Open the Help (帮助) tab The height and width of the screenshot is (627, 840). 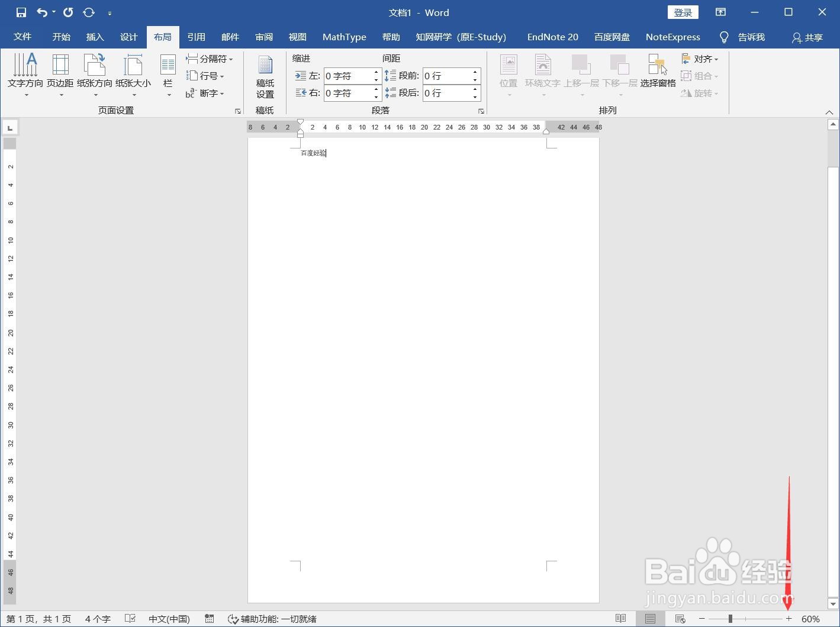(391, 37)
